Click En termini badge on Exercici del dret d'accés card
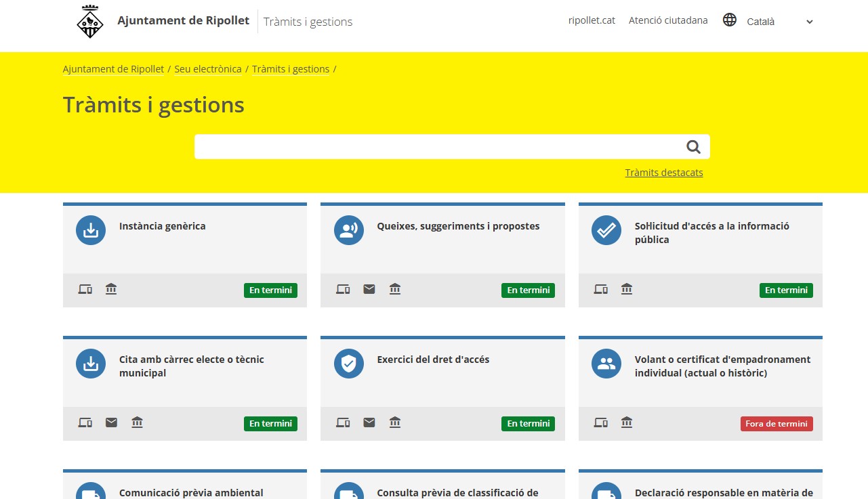 529,424
